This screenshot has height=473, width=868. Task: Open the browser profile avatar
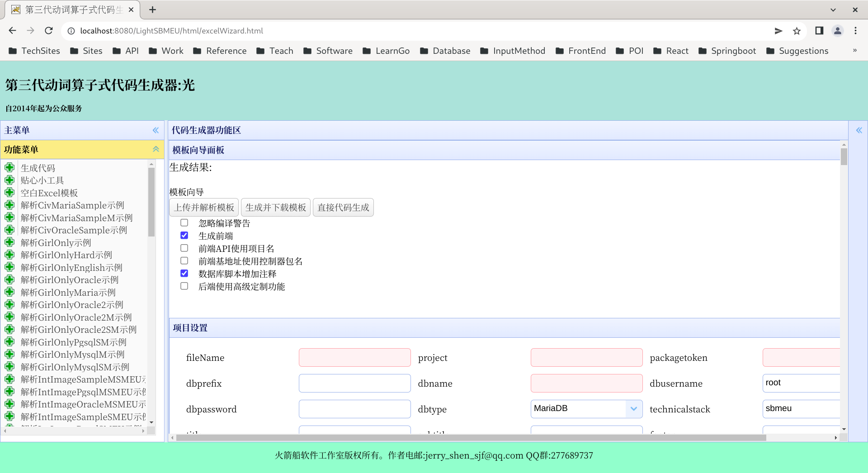838,31
